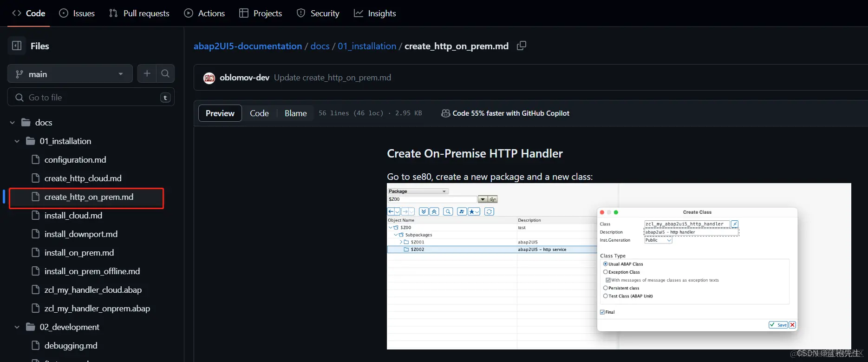Collapse the Files side panel icon
The image size is (868, 362).
click(17, 46)
